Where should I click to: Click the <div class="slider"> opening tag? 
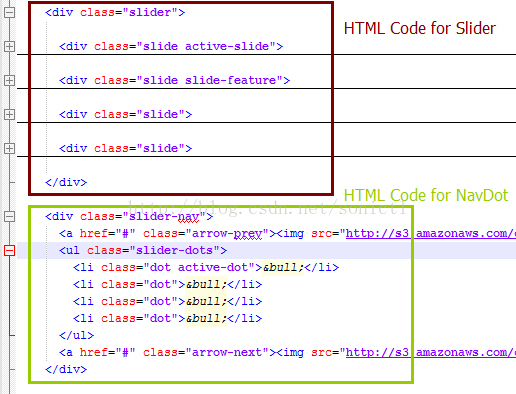point(115,13)
